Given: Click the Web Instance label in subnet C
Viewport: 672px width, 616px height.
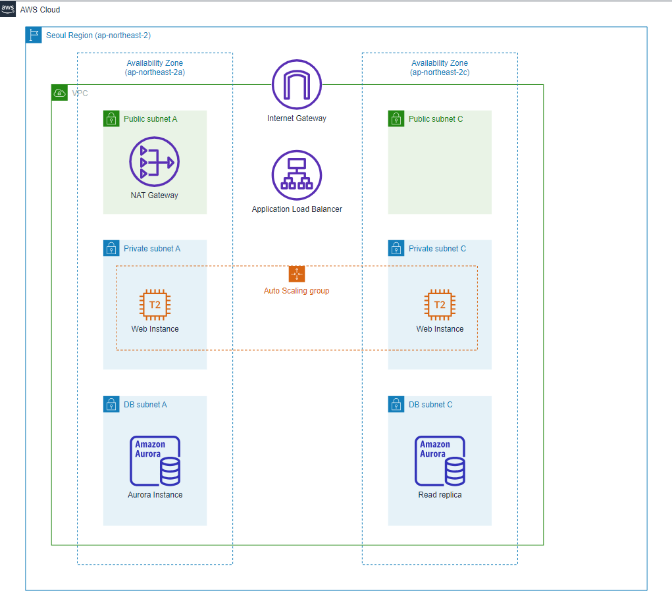Looking at the screenshot, I should coord(440,329).
